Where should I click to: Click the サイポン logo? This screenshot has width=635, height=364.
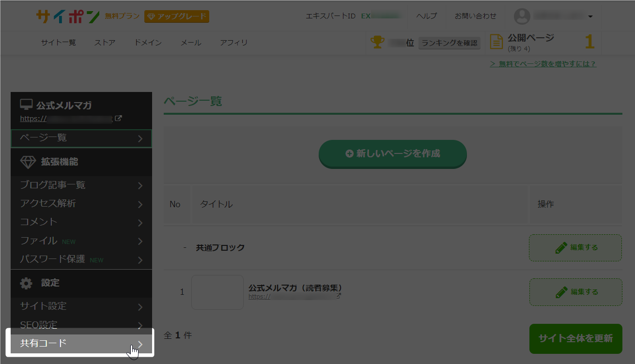pyautogui.click(x=68, y=16)
